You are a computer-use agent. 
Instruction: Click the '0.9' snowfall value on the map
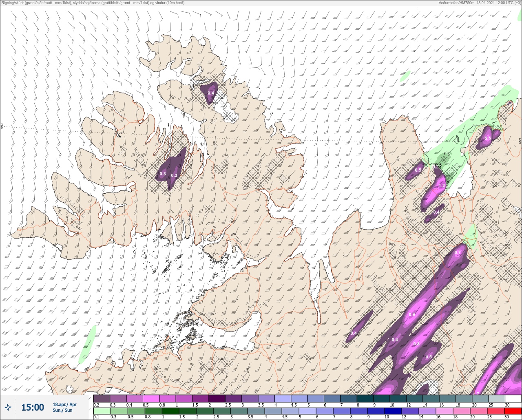[412, 314]
